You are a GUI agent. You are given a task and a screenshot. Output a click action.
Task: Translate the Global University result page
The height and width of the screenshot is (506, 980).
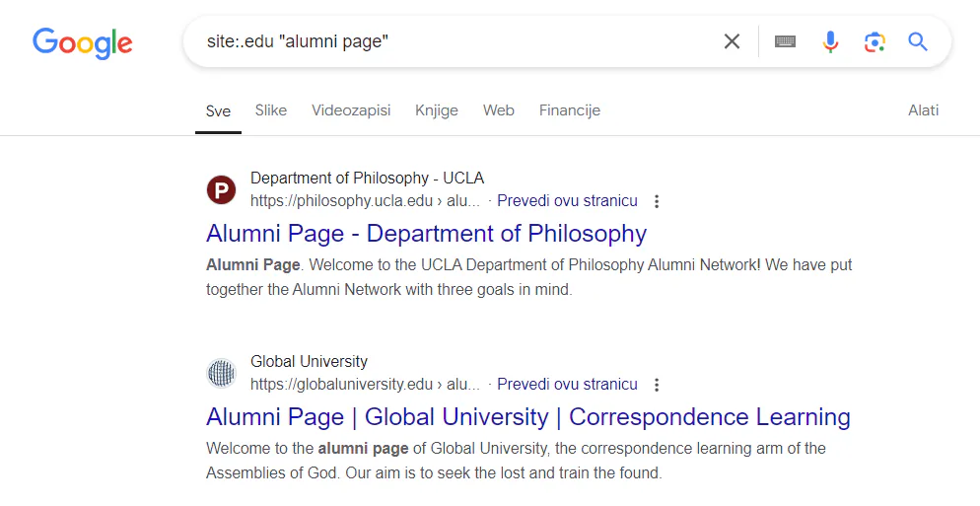tap(567, 384)
